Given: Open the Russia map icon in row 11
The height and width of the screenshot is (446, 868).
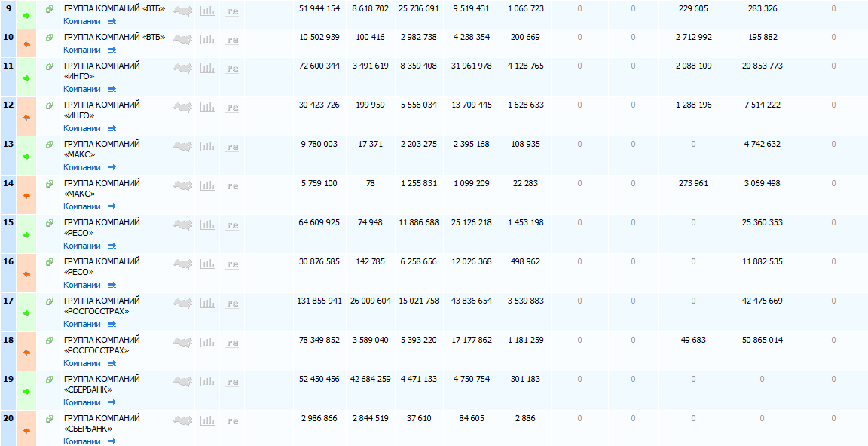Looking at the screenshot, I should pos(182,68).
